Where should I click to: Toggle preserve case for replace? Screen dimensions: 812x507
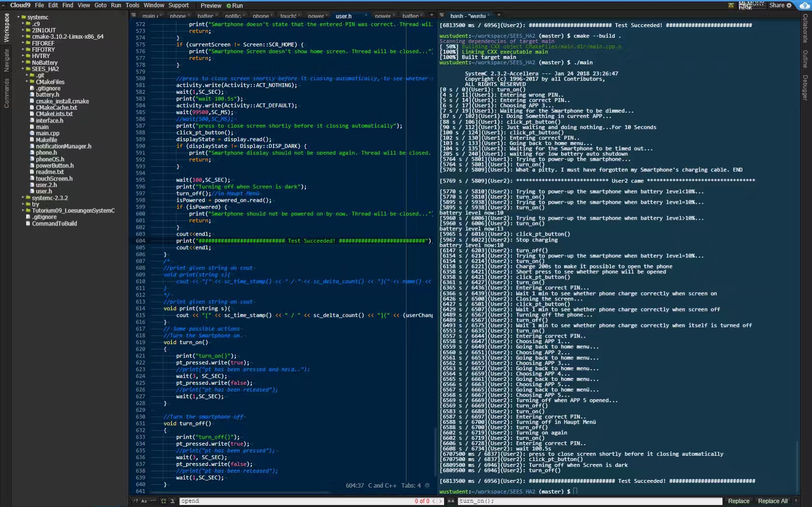(450, 501)
